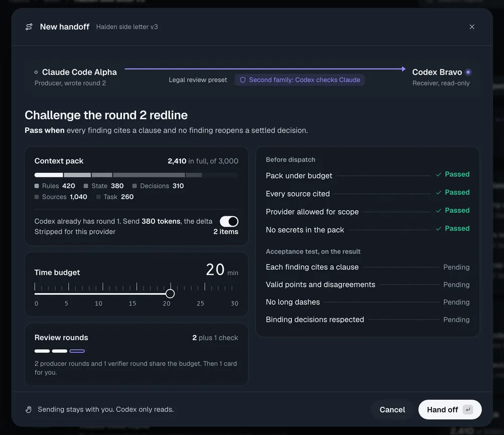
Task: Click the checkmark for No secrets in the pack
Action: [x=438, y=229]
